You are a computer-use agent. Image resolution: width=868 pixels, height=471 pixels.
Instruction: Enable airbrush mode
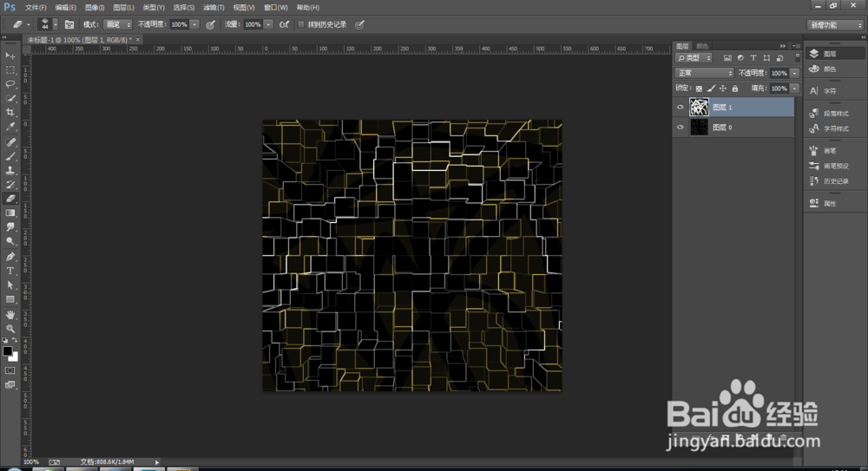pyautogui.click(x=284, y=24)
